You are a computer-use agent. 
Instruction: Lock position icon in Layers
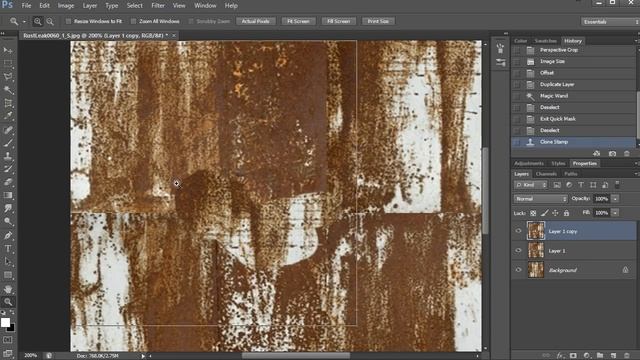click(556, 213)
